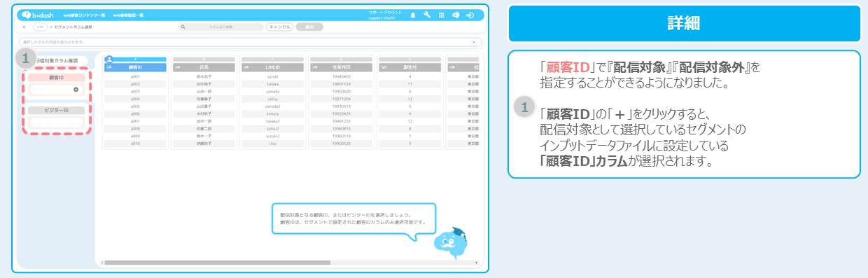Focus the column name search field
The width and height of the screenshot is (868, 278).
(x=220, y=27)
